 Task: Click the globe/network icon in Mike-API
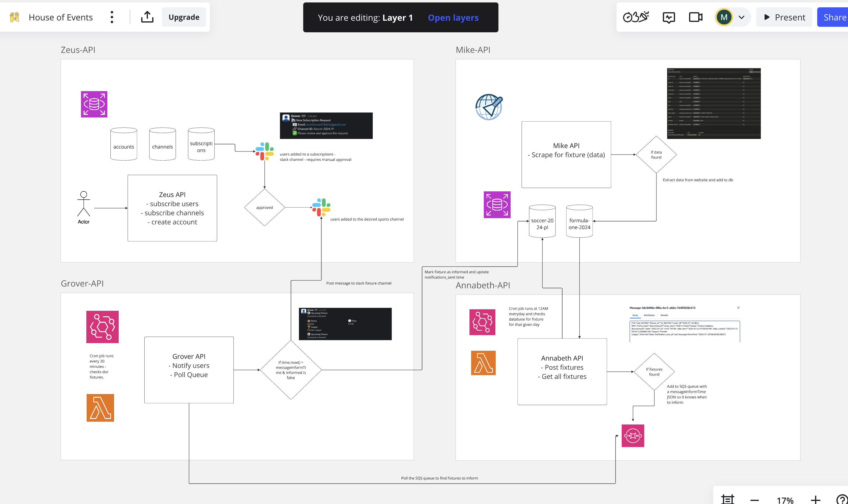489,107
